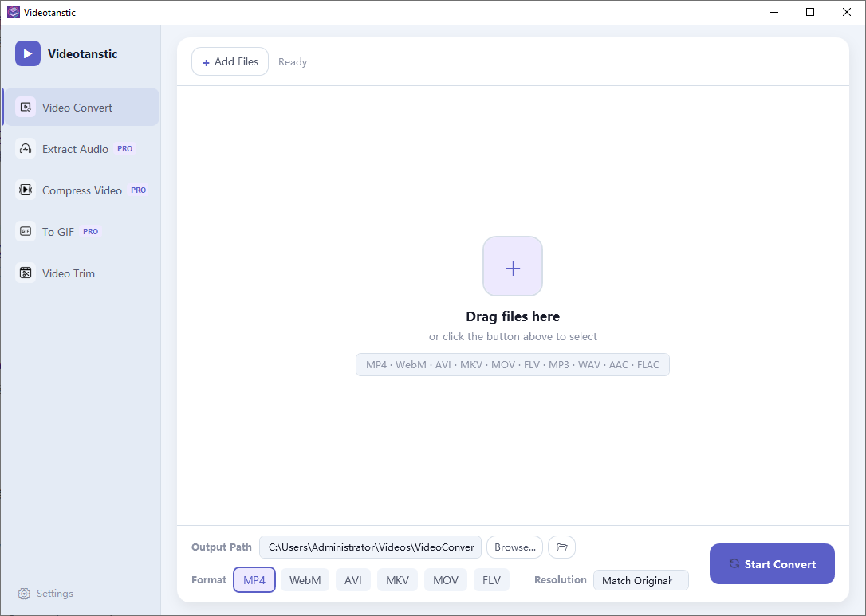The height and width of the screenshot is (616, 866).
Task: Open the Video Convert section
Action: point(81,107)
